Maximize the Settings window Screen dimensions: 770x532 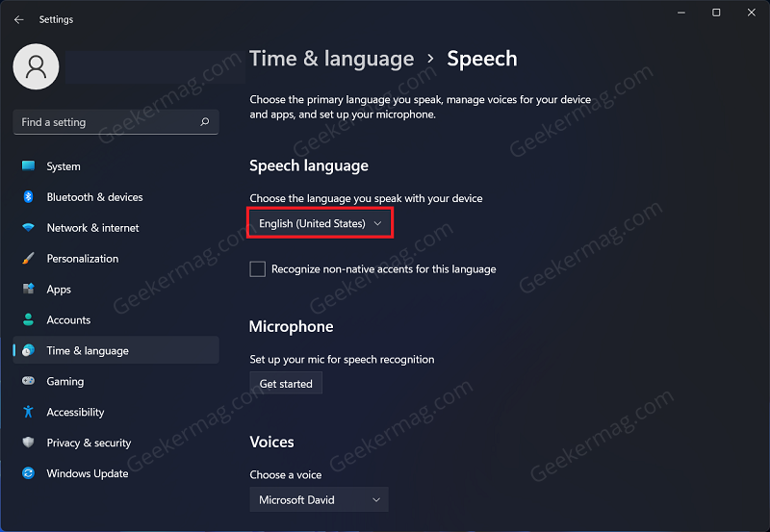[716, 13]
